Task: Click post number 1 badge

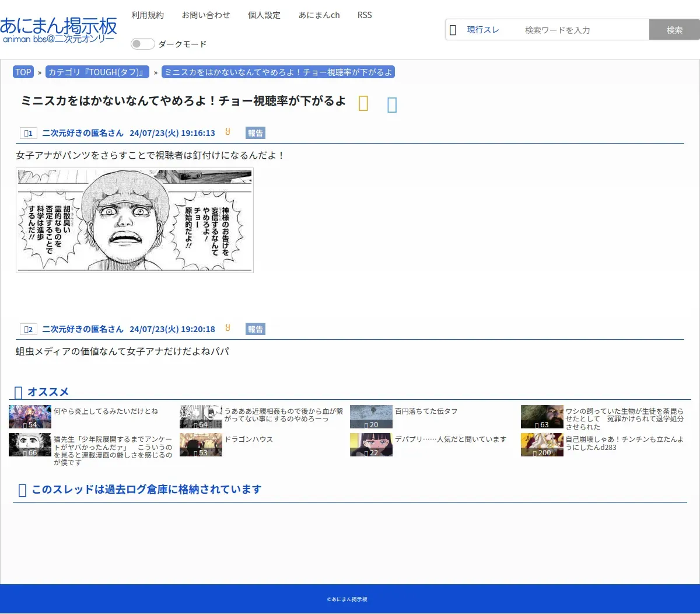Action: pos(28,133)
